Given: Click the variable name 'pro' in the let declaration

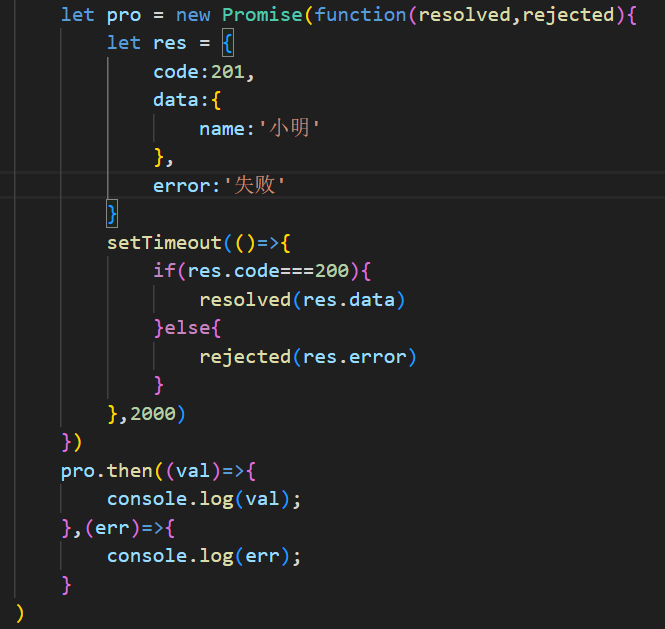Looking at the screenshot, I should click(124, 16).
